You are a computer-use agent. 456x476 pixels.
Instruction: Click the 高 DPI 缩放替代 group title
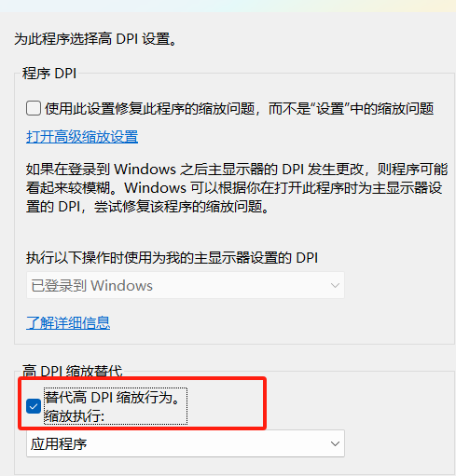[x=73, y=371]
